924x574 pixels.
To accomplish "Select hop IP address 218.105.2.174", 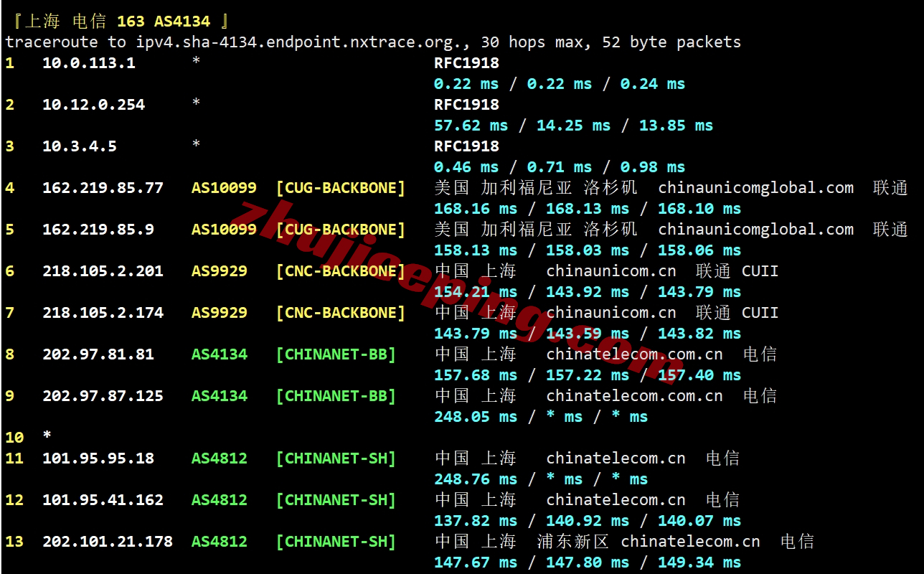I will click(103, 313).
